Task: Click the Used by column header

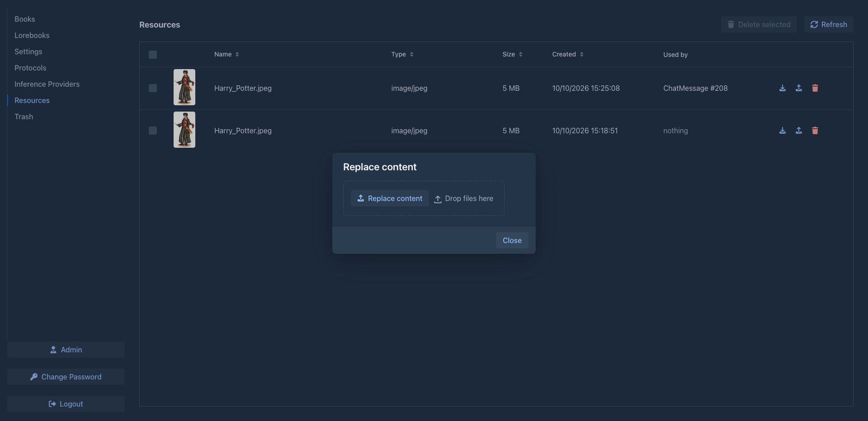Action: point(675,55)
